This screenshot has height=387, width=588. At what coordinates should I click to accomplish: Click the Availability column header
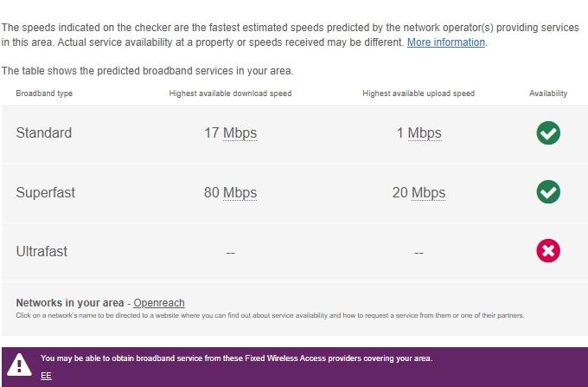(548, 94)
